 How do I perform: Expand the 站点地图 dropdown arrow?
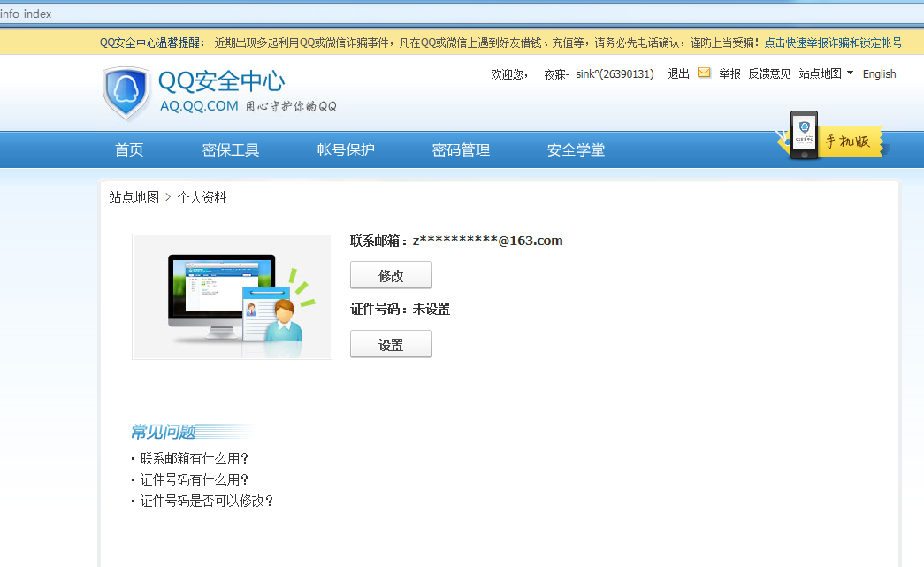850,73
